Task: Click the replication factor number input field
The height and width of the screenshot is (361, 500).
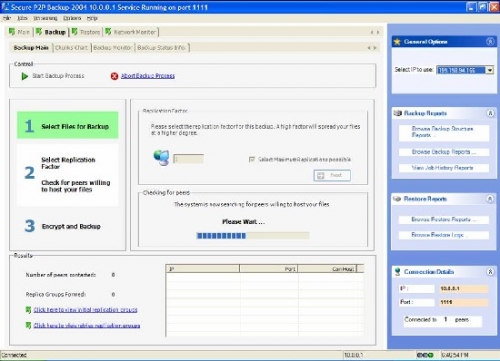Action: coord(188,159)
